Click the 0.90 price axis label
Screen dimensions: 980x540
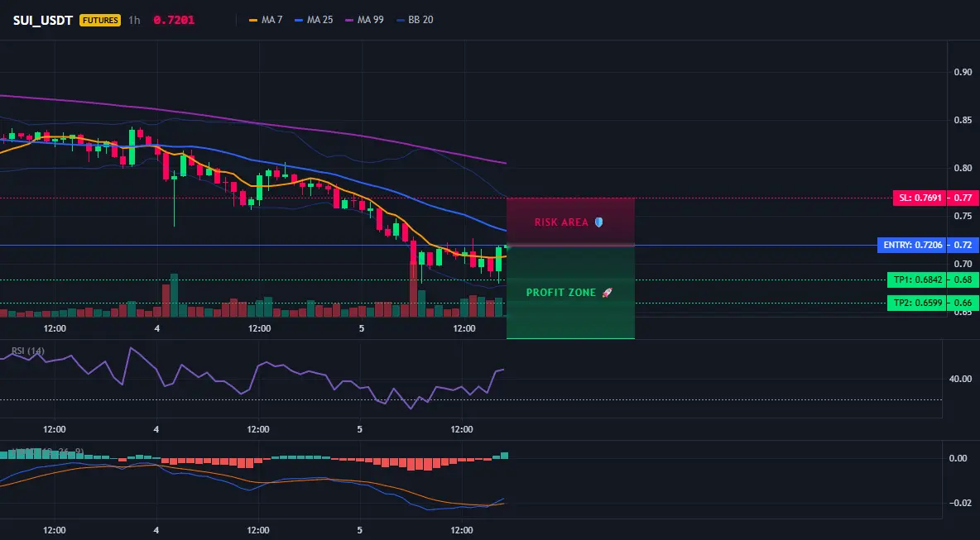(x=963, y=72)
